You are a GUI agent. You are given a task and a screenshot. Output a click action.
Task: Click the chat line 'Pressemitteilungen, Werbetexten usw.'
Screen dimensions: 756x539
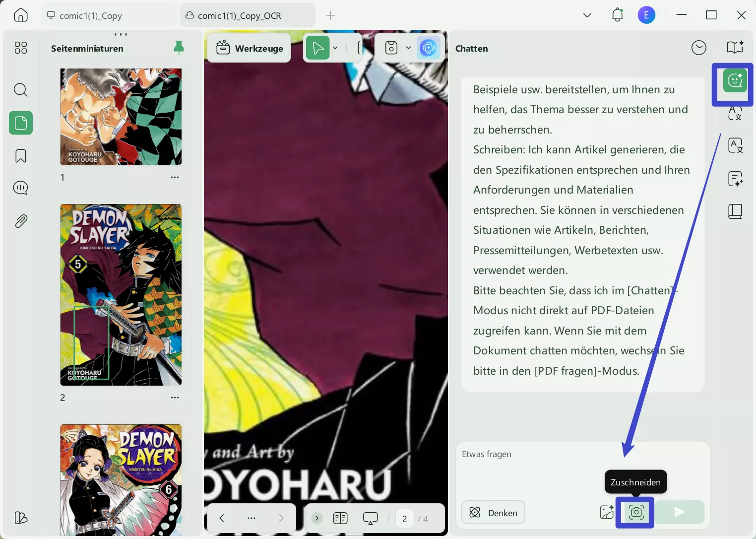(x=568, y=250)
